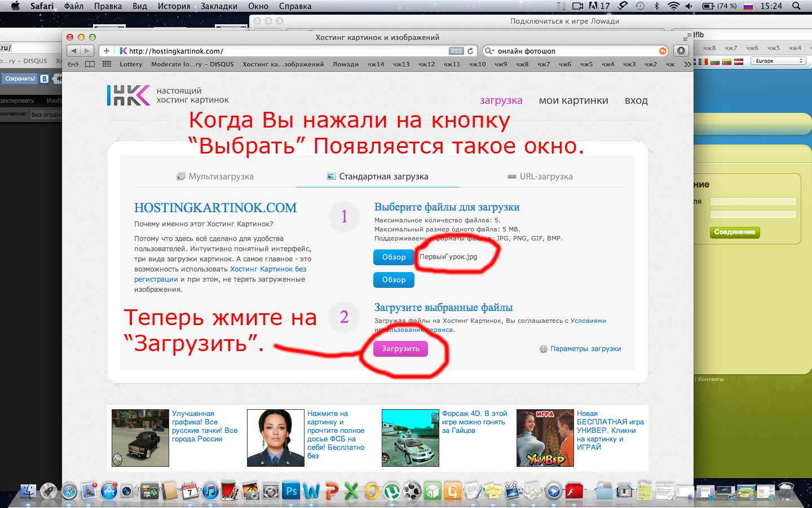Image resolution: width=812 pixels, height=508 pixels.
Task: Click the Safari back arrow button
Action: (74, 51)
